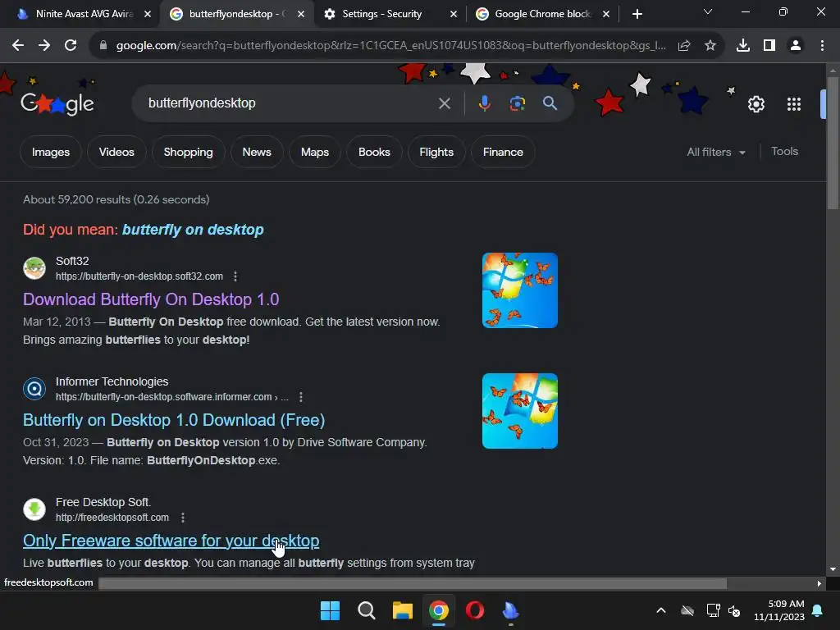
Task: Open Google quick settings gear
Action: click(x=756, y=104)
